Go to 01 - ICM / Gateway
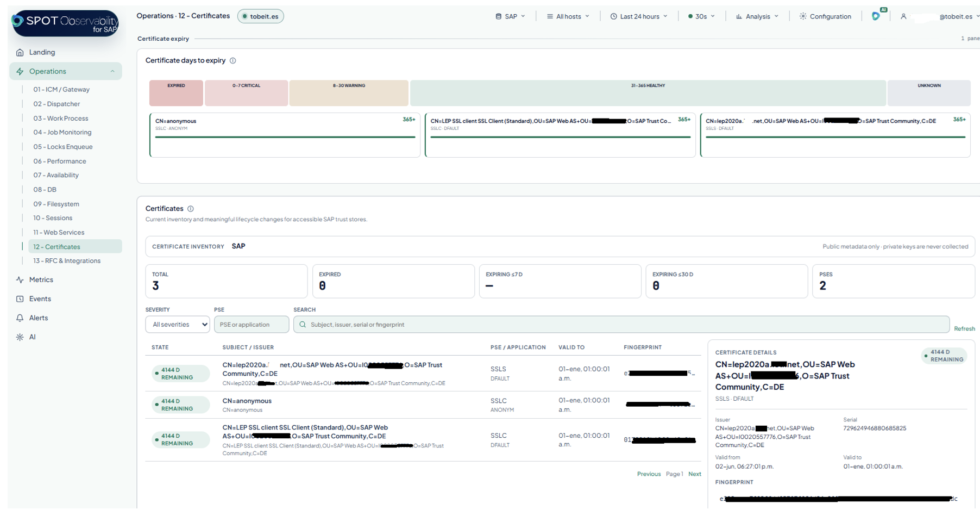The width and height of the screenshot is (980, 522). 61,89
